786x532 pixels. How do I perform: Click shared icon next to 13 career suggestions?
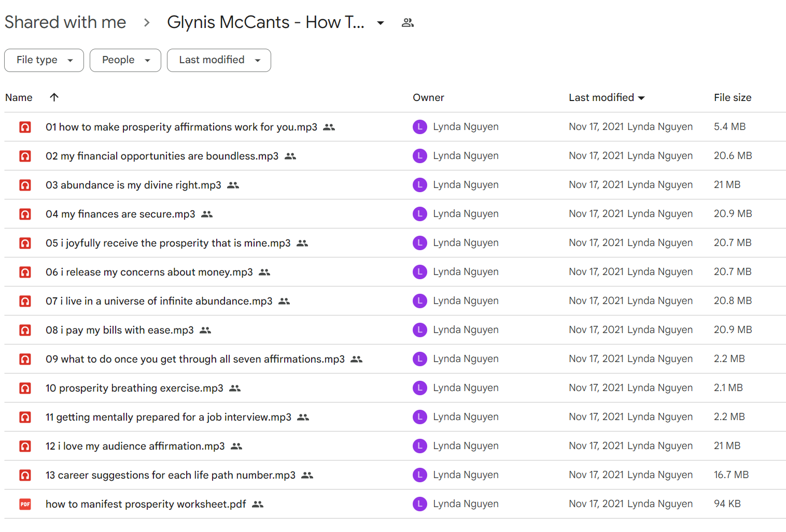(307, 476)
